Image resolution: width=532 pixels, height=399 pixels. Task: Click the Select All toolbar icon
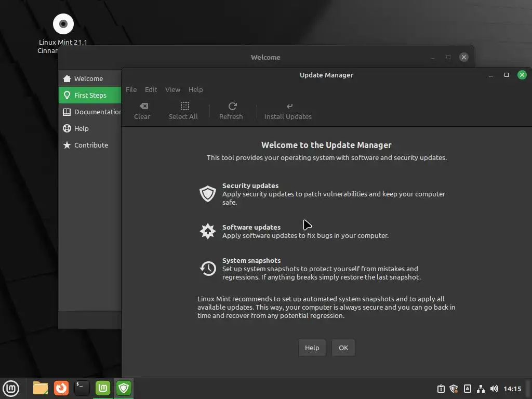tap(184, 106)
